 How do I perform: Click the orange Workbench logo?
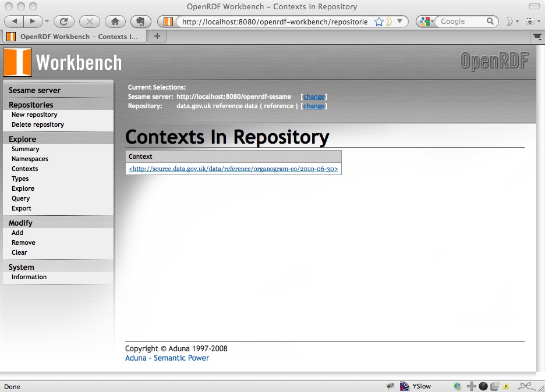17,62
